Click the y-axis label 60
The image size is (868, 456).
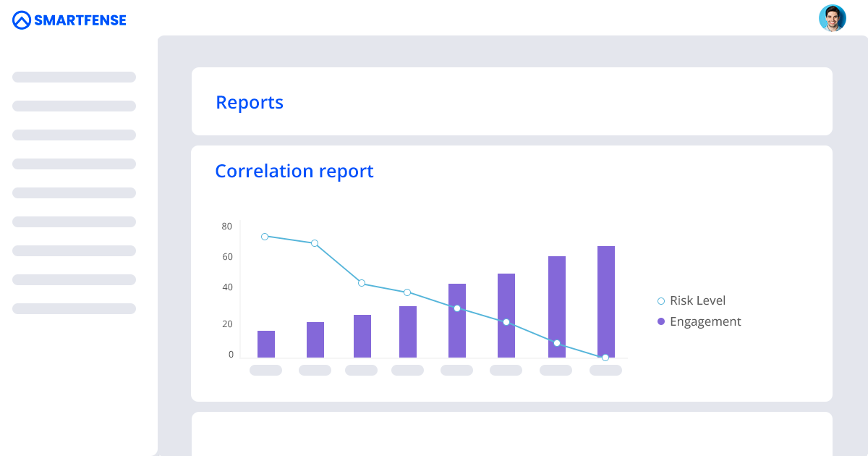coord(227,257)
